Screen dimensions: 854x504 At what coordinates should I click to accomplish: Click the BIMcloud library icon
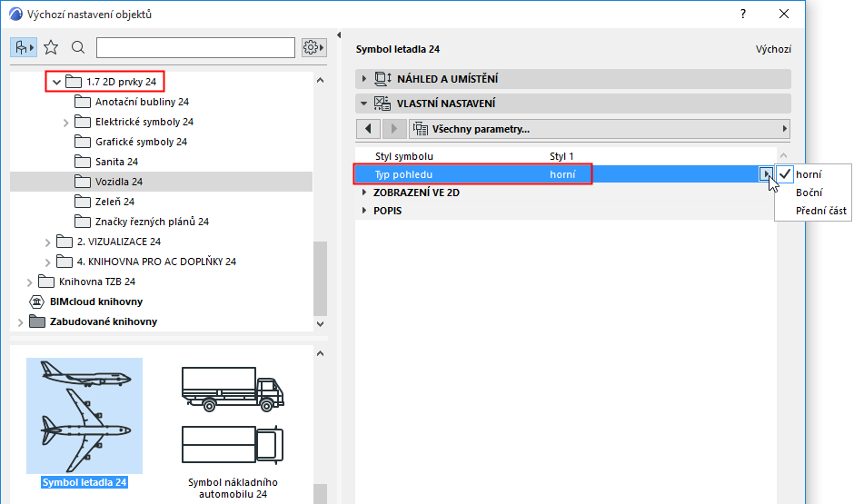(x=36, y=301)
